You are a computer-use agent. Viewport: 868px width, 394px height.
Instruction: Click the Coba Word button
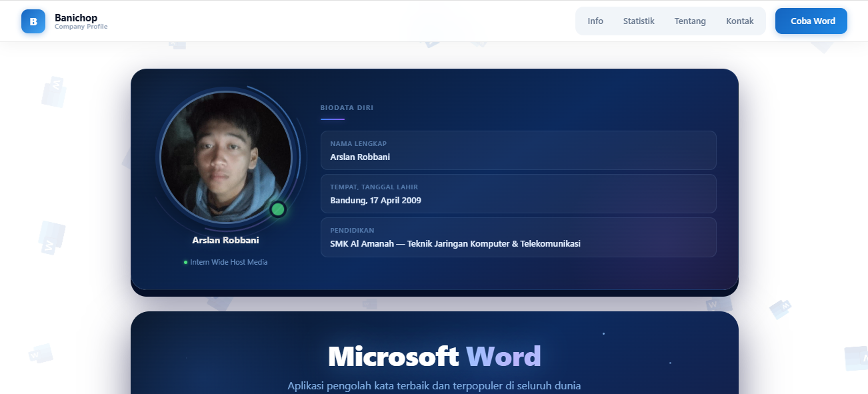click(x=811, y=21)
